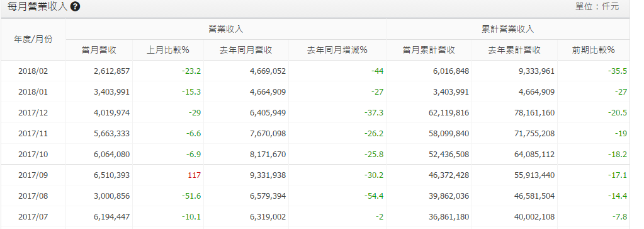Click the 年度/月份 column header

click(33, 40)
